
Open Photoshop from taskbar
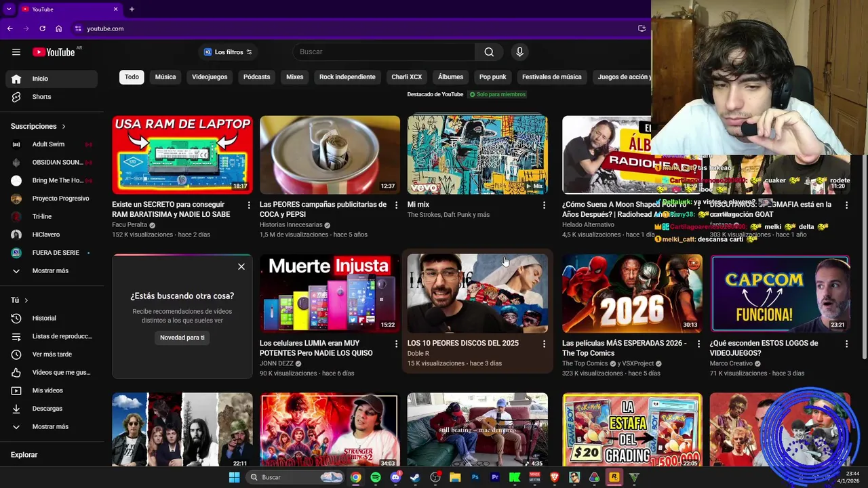(475, 477)
